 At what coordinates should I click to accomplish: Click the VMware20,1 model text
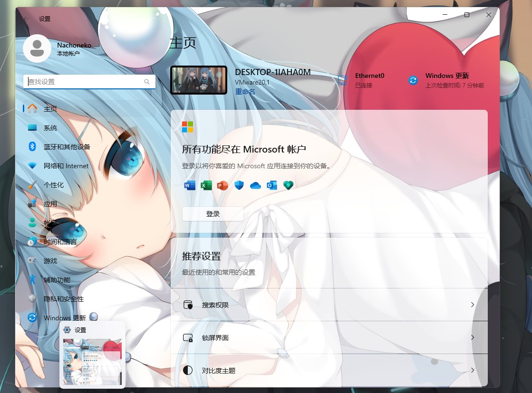(252, 82)
